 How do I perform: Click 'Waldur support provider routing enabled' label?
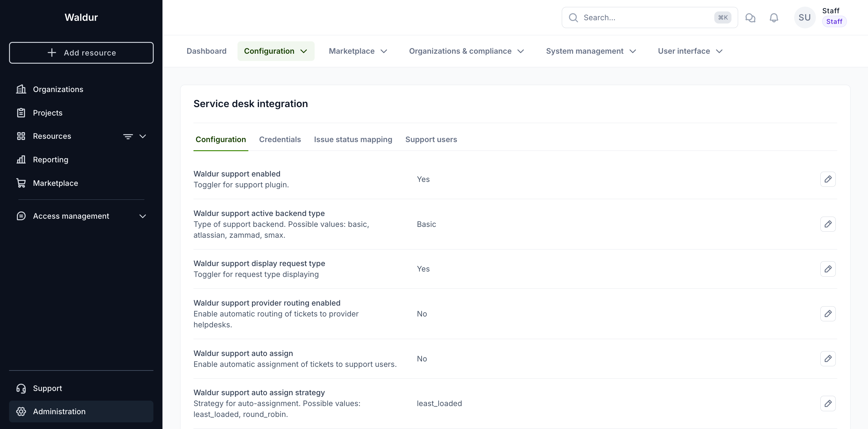click(267, 303)
